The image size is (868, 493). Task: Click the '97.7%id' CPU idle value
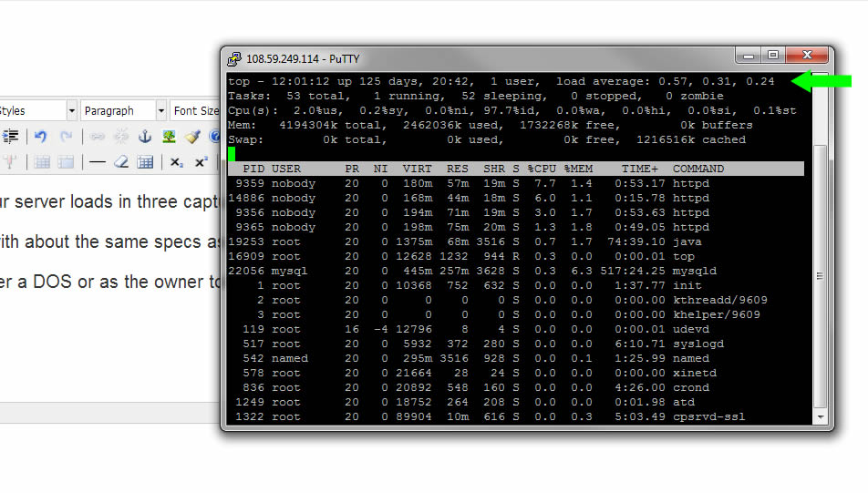(x=511, y=110)
